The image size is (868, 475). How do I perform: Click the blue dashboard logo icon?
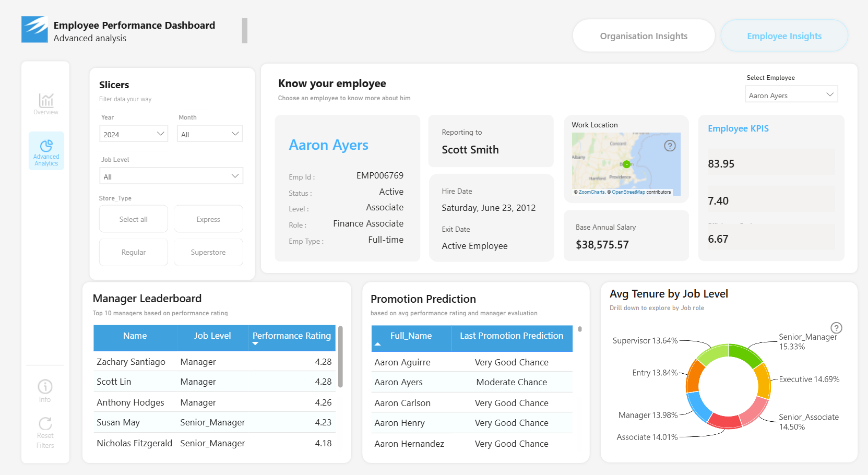pos(34,29)
